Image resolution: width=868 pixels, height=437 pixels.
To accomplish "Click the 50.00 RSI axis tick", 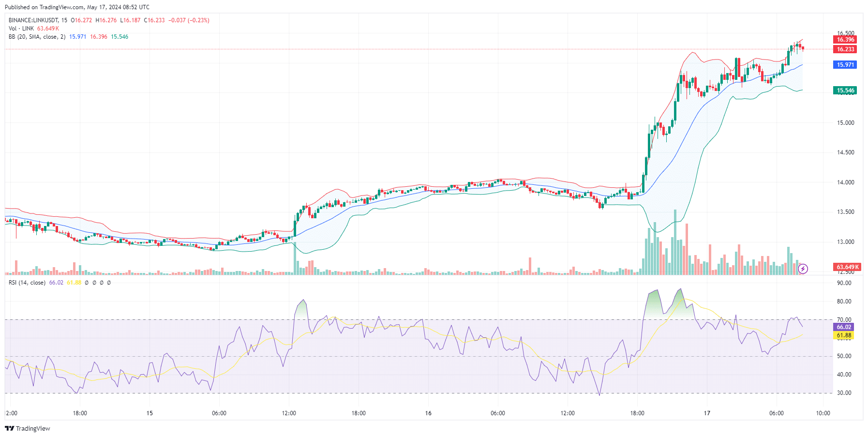I will [844, 356].
